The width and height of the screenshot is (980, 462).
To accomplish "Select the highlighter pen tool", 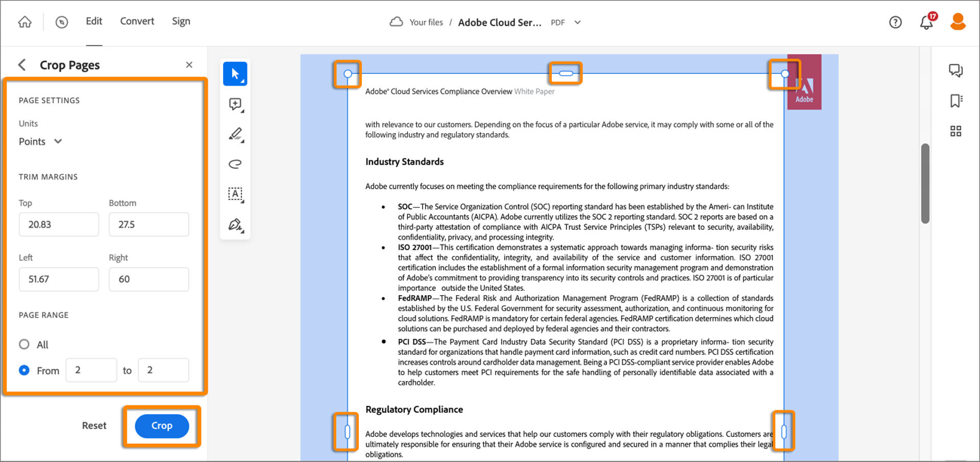I will point(235,134).
